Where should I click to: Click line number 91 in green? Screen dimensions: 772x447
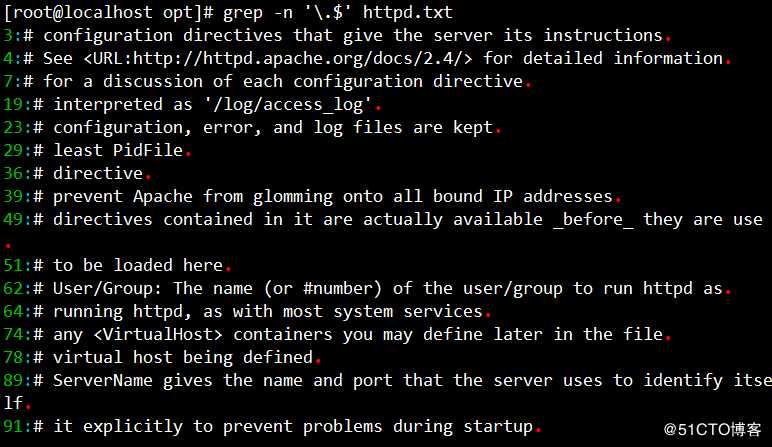13,426
